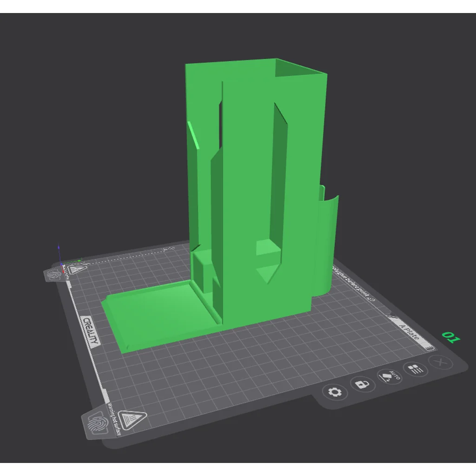
Task: Toggle the plate lock state
Action: coord(363,384)
